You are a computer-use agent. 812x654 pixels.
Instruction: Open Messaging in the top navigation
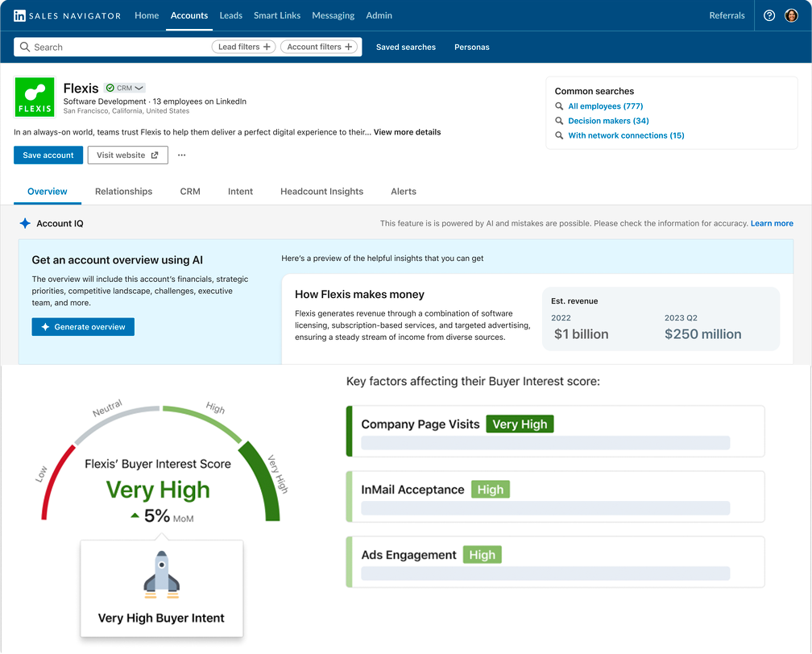point(333,15)
